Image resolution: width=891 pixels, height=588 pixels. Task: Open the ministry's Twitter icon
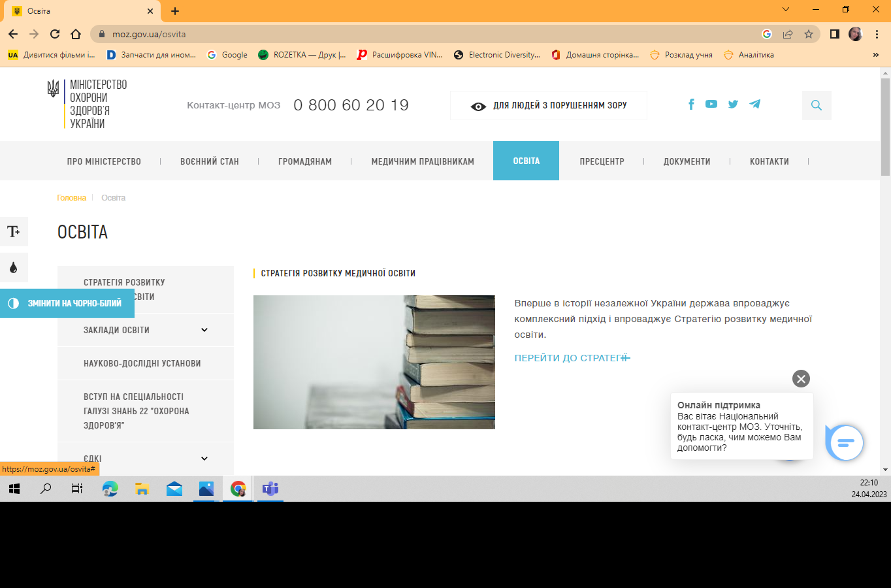tap(733, 105)
